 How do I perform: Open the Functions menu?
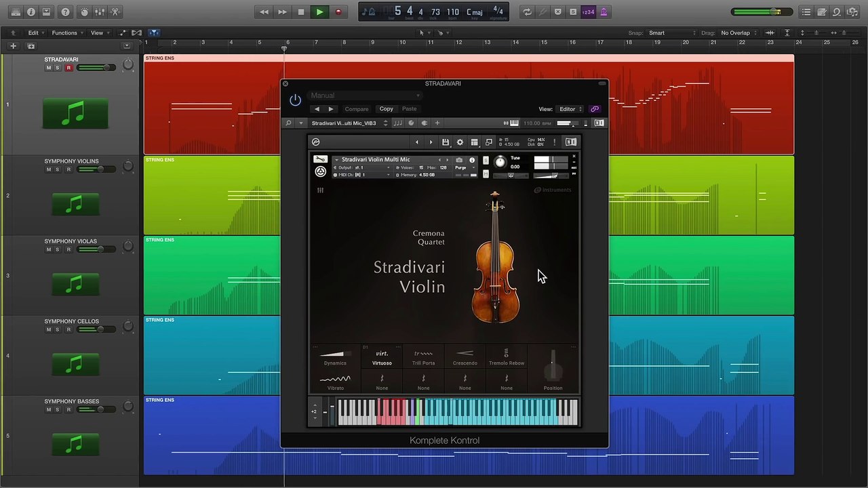(x=67, y=33)
